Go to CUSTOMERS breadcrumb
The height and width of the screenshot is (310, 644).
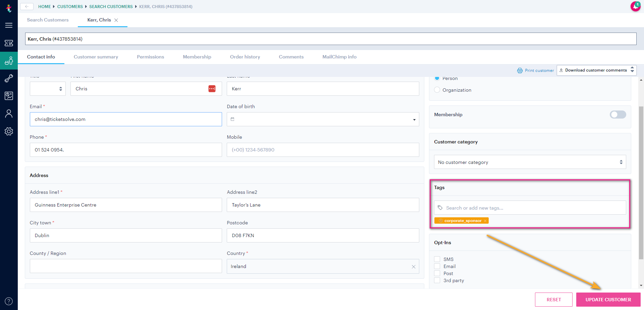tap(70, 6)
